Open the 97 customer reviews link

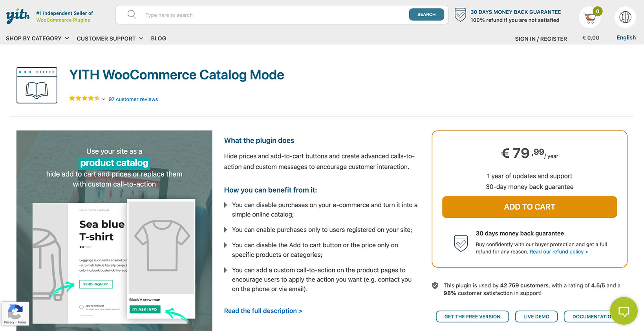(x=133, y=99)
